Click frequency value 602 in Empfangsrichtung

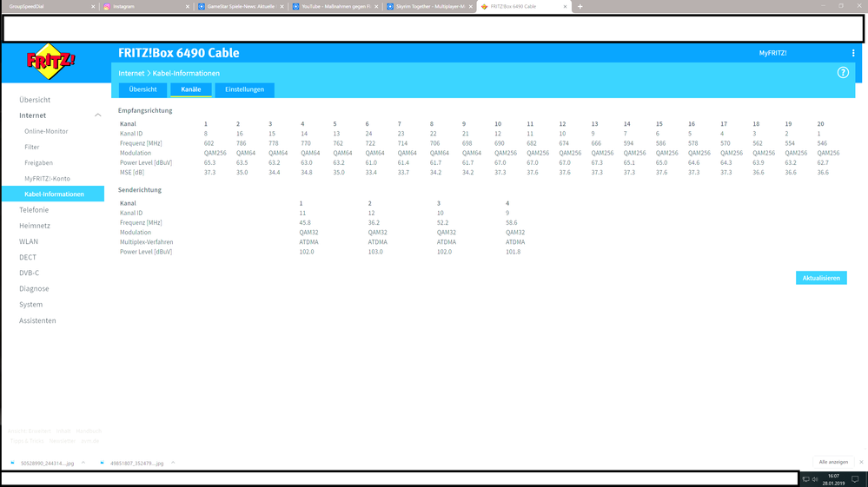(209, 143)
